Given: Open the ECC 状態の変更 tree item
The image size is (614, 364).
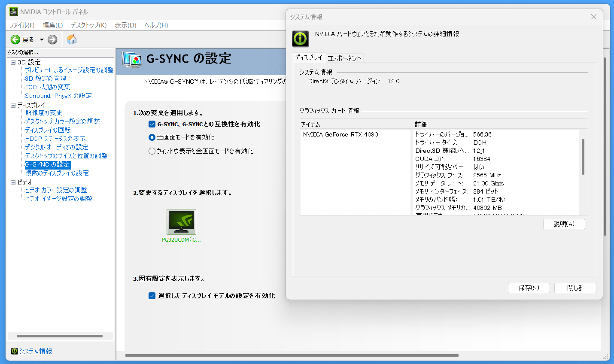Looking at the screenshot, I should pyautogui.click(x=47, y=87).
